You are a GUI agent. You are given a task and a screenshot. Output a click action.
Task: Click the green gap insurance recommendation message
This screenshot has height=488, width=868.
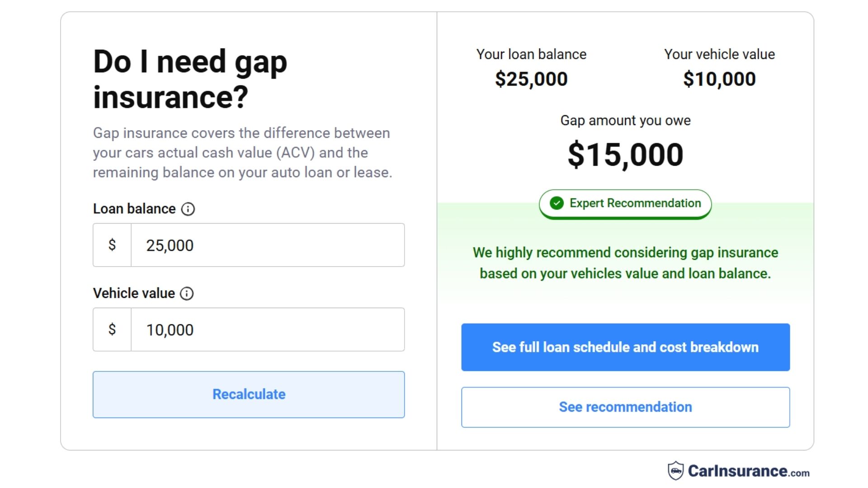click(625, 263)
